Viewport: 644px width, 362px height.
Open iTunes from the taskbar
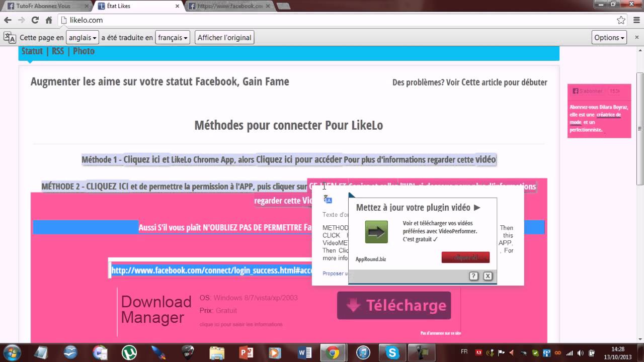coord(363,353)
